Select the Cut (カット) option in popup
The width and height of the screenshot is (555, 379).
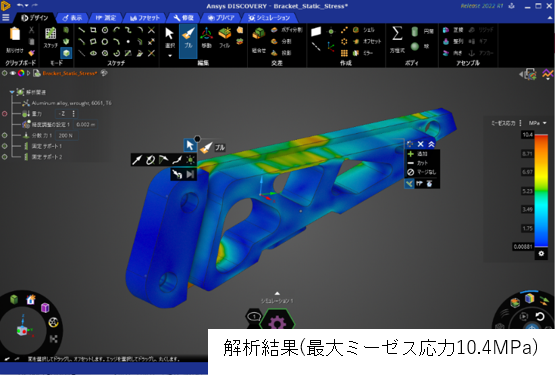418,163
